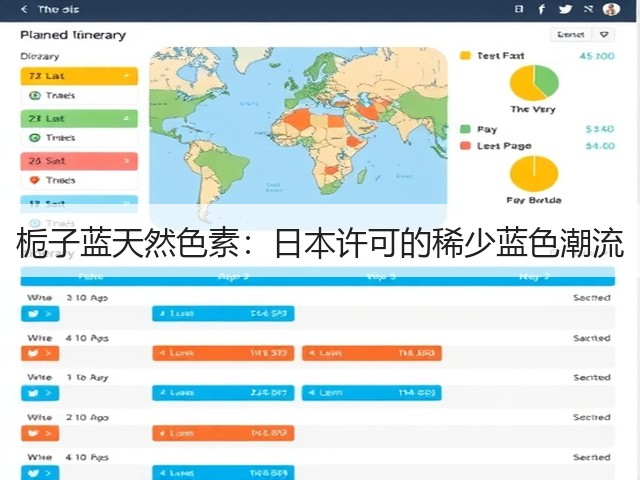Open first orange bar in 4 10 Ags row
640x480 pixels.
[223, 353]
